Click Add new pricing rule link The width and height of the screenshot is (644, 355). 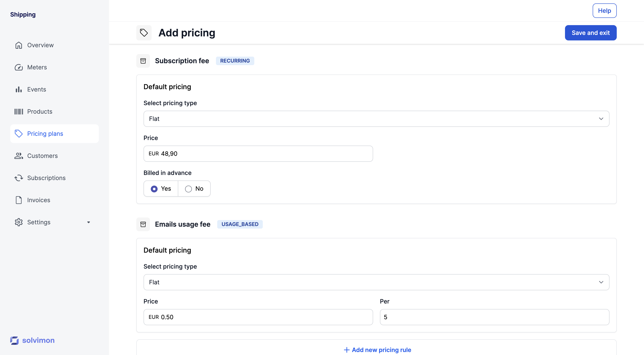coord(377,349)
